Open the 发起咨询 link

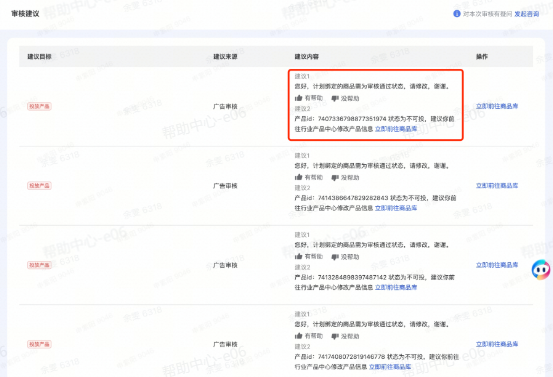click(x=527, y=14)
